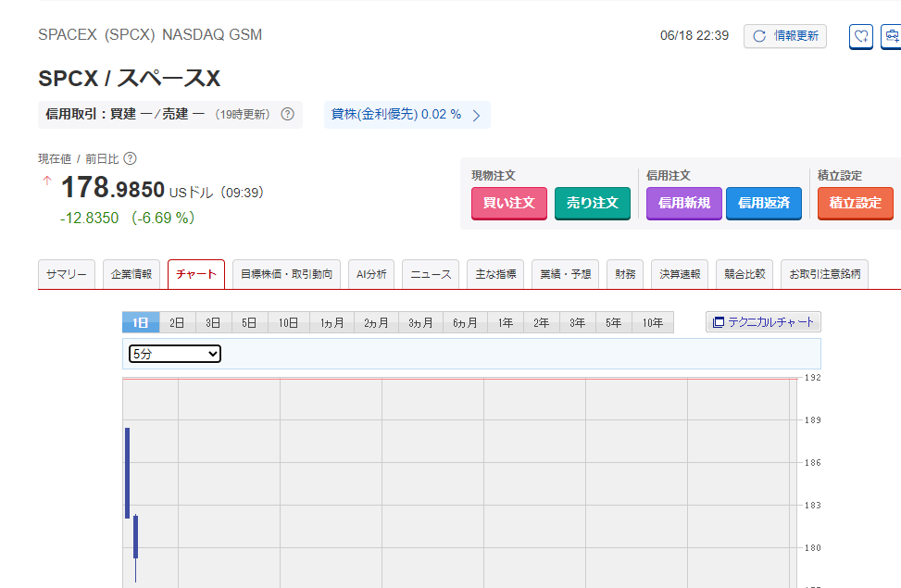
Task: Switch to the 企業情報 tab
Action: click(131, 274)
